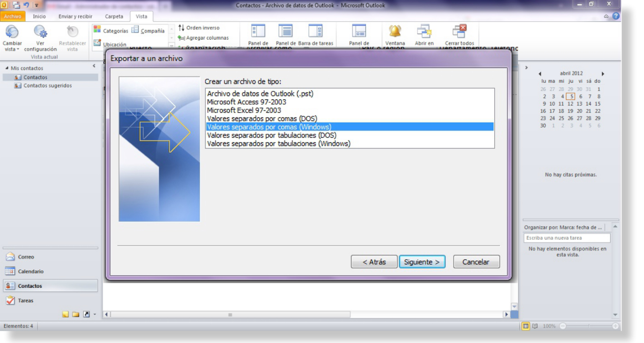The image size is (644, 343).
Task: Select Valores separados por tabulaciones (Windows)
Action: point(279,144)
